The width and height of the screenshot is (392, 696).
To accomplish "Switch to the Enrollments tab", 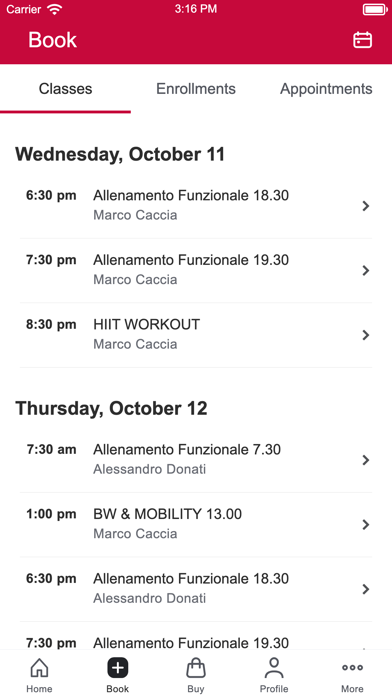I will (x=196, y=89).
